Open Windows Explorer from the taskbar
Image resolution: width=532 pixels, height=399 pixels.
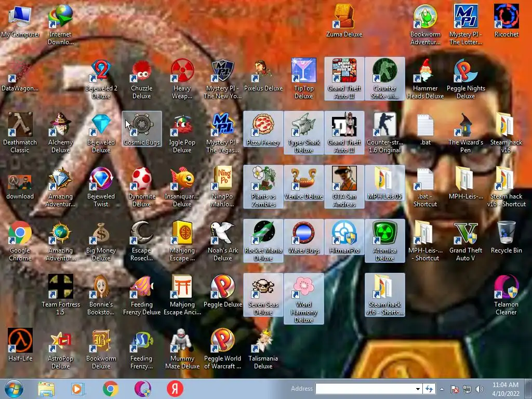click(46, 389)
